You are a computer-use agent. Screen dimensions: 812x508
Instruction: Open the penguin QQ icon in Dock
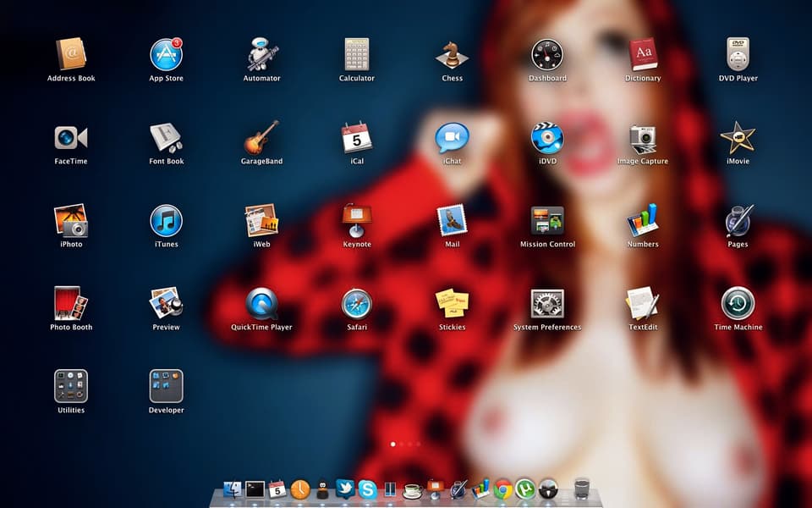click(x=322, y=490)
